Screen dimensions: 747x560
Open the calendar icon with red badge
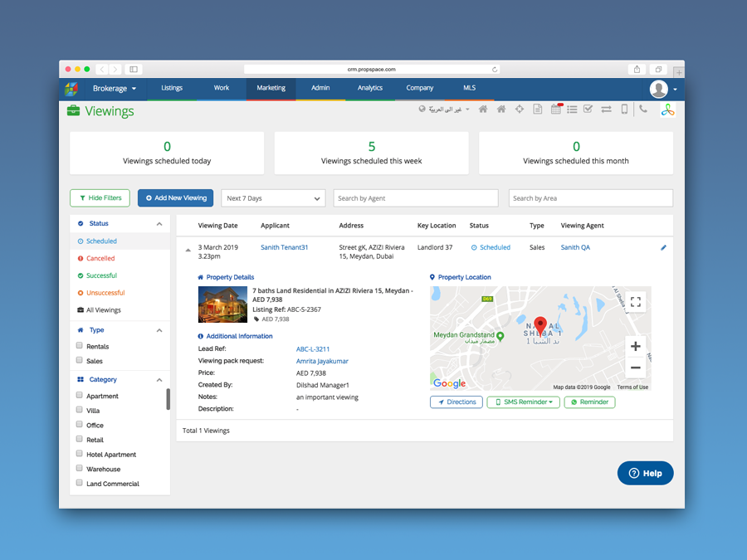click(x=556, y=109)
